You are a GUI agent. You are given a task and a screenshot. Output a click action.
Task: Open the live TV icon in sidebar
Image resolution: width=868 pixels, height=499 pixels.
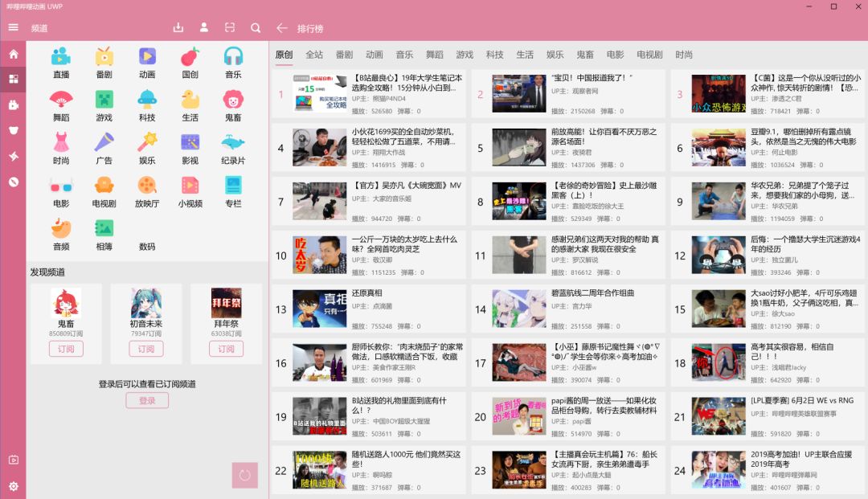click(14, 460)
